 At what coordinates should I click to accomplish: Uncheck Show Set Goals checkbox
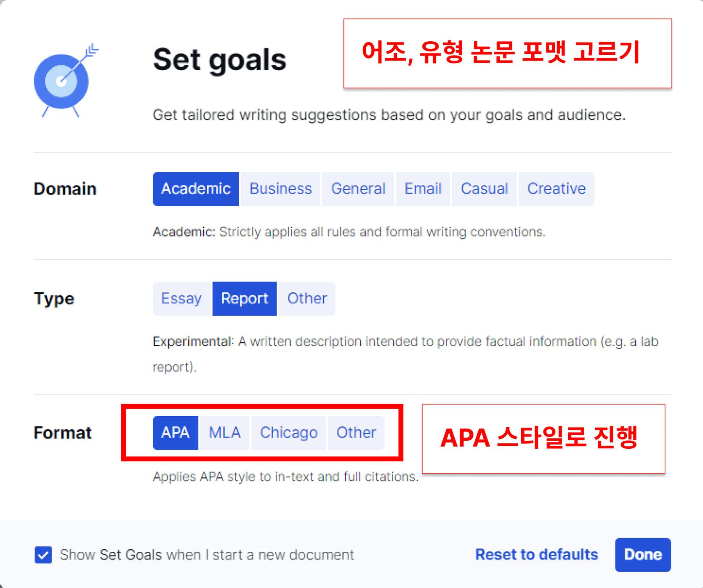click(x=43, y=555)
